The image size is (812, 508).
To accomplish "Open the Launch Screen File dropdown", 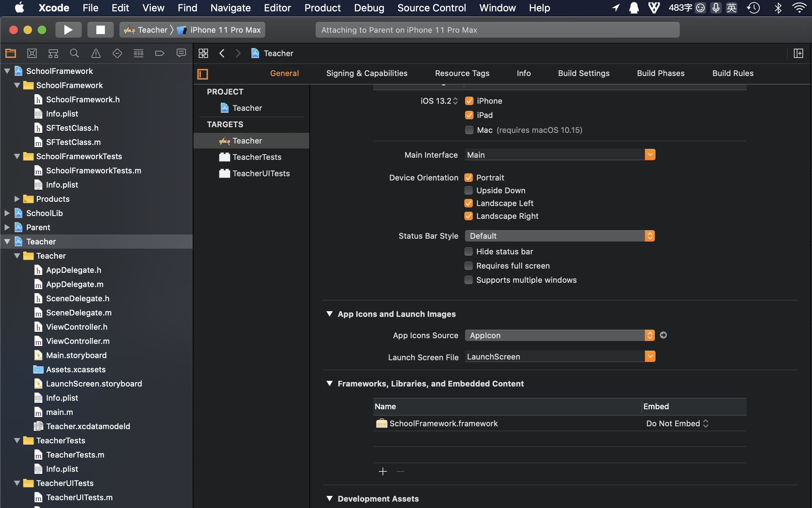I will [x=650, y=356].
